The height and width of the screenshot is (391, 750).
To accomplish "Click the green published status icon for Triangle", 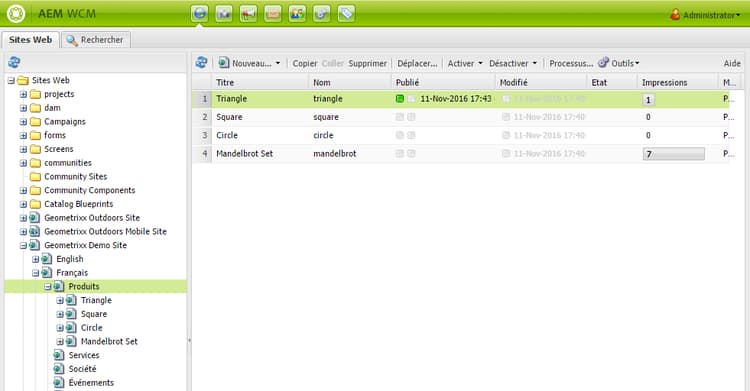I will point(400,99).
